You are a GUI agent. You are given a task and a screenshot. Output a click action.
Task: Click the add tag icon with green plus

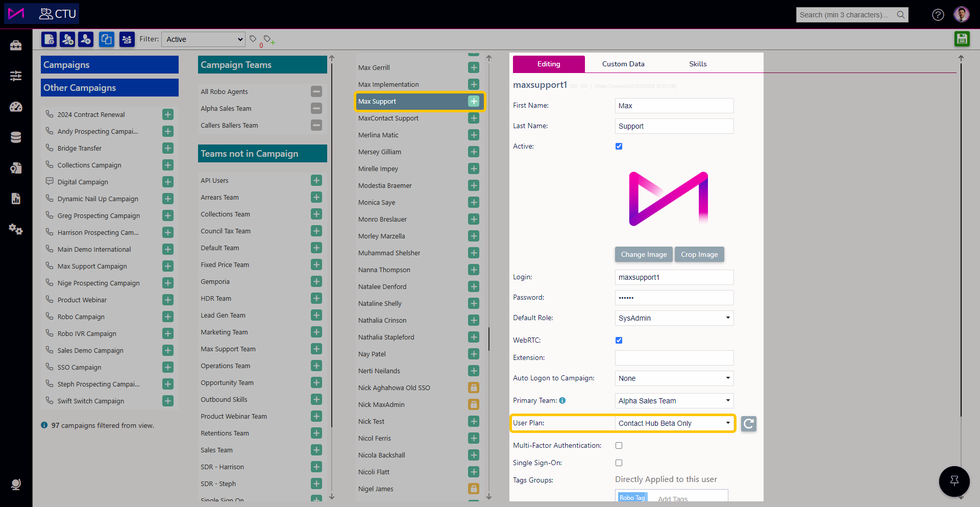(x=268, y=39)
